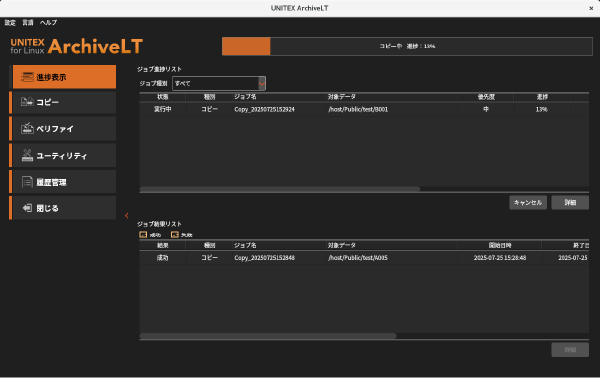Open the 履歴管理 history section in sidebar
Viewport: 600px width, 378px height.
[64, 182]
